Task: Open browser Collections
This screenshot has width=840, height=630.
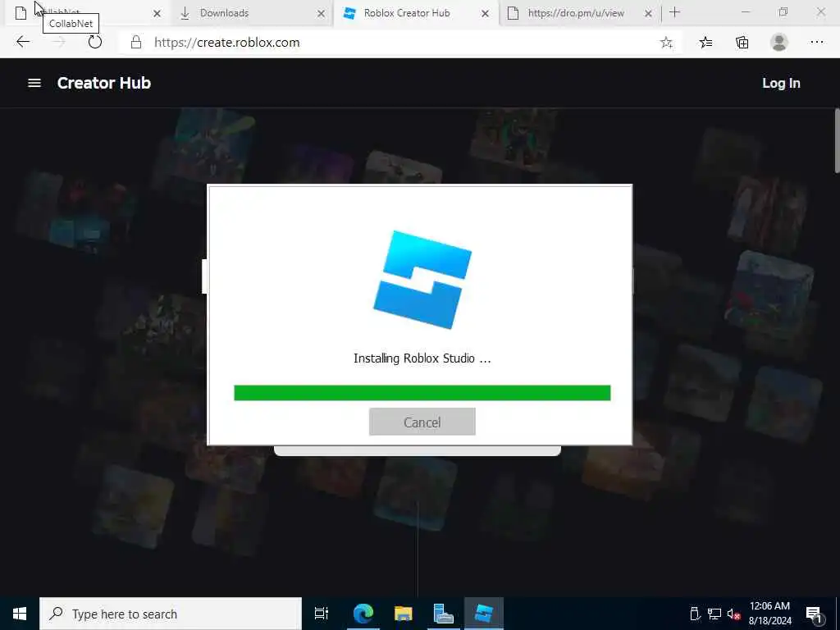Action: (742, 43)
